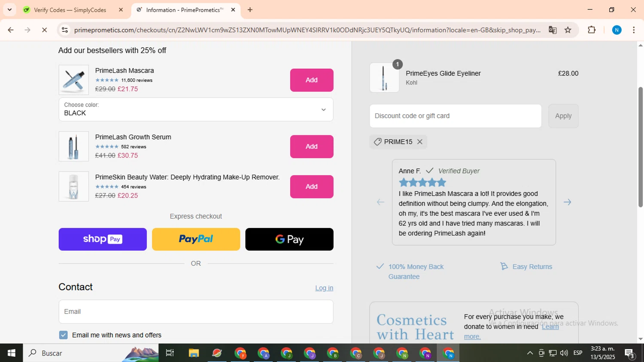Remove the PRIME15 discount code tag
Image resolution: width=644 pixels, height=362 pixels.
(x=419, y=142)
